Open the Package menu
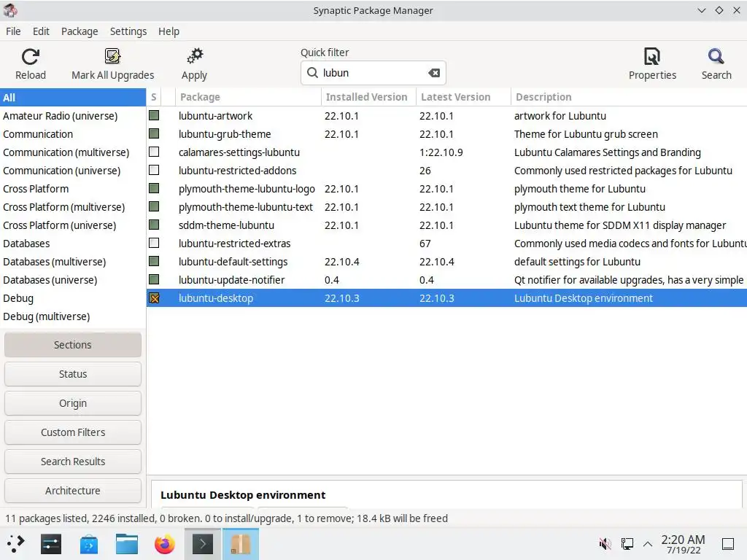Image resolution: width=747 pixels, height=560 pixels. 80,31
